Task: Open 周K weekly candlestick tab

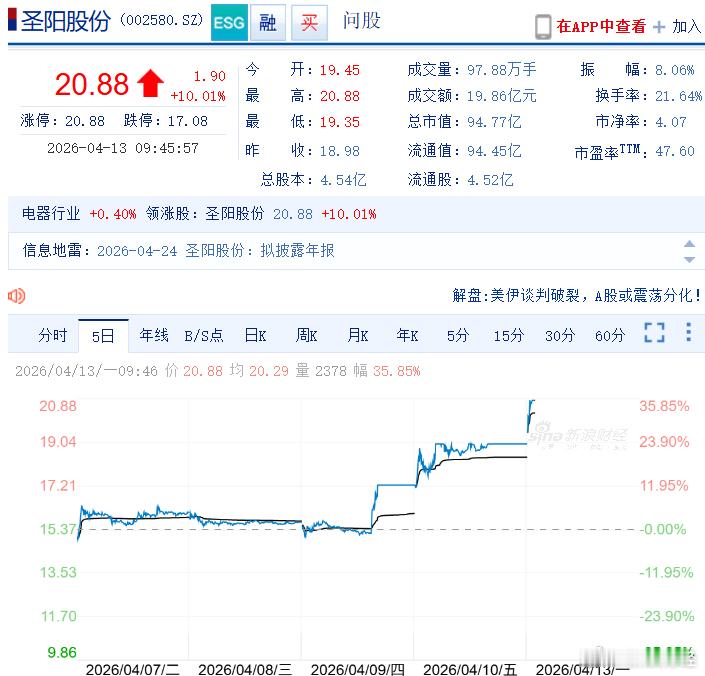Action: (x=306, y=335)
